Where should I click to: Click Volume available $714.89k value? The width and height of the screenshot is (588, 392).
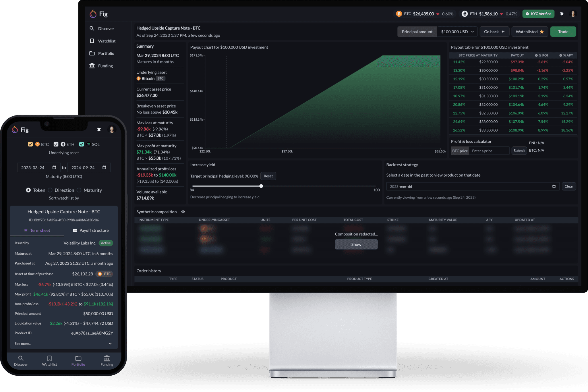145,198
